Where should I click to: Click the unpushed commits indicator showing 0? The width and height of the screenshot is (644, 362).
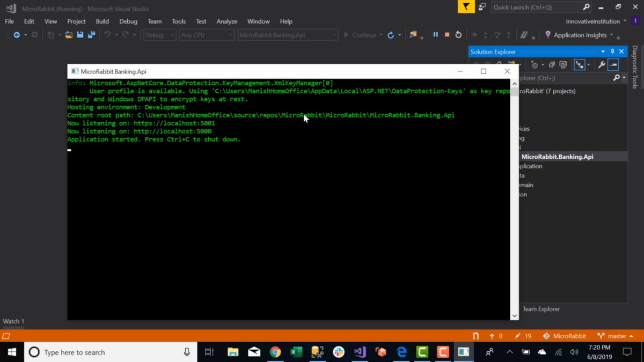click(x=495, y=336)
